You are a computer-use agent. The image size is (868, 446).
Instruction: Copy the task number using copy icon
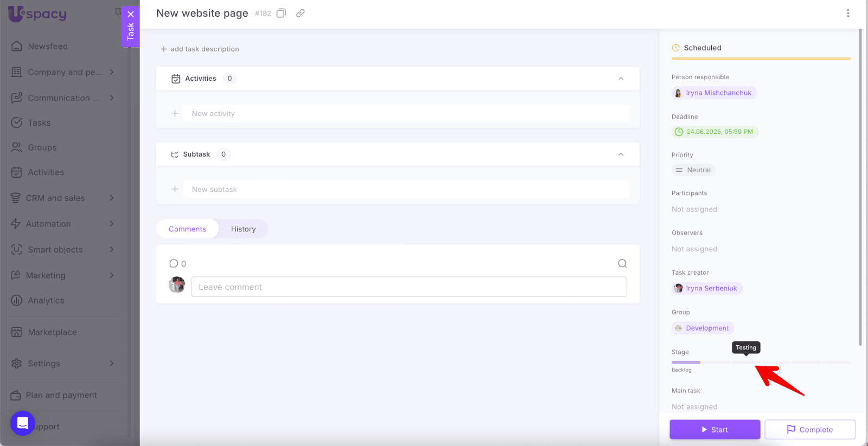click(x=281, y=13)
